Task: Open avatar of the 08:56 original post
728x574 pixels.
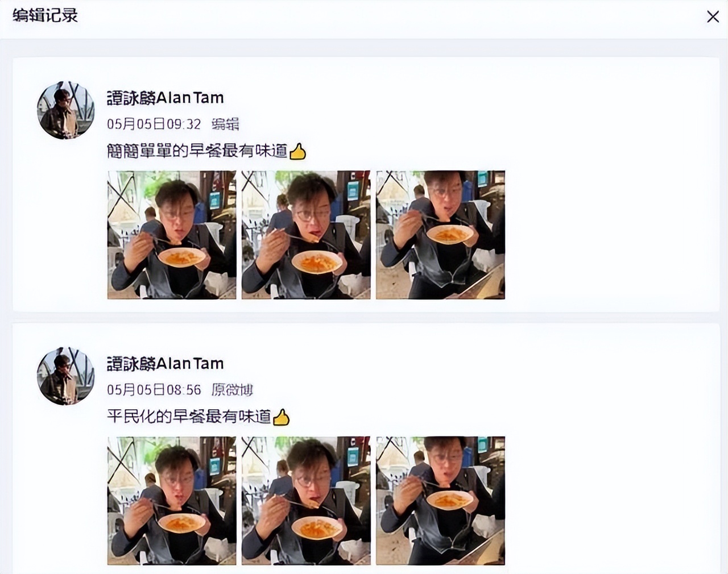Action: 66,376
